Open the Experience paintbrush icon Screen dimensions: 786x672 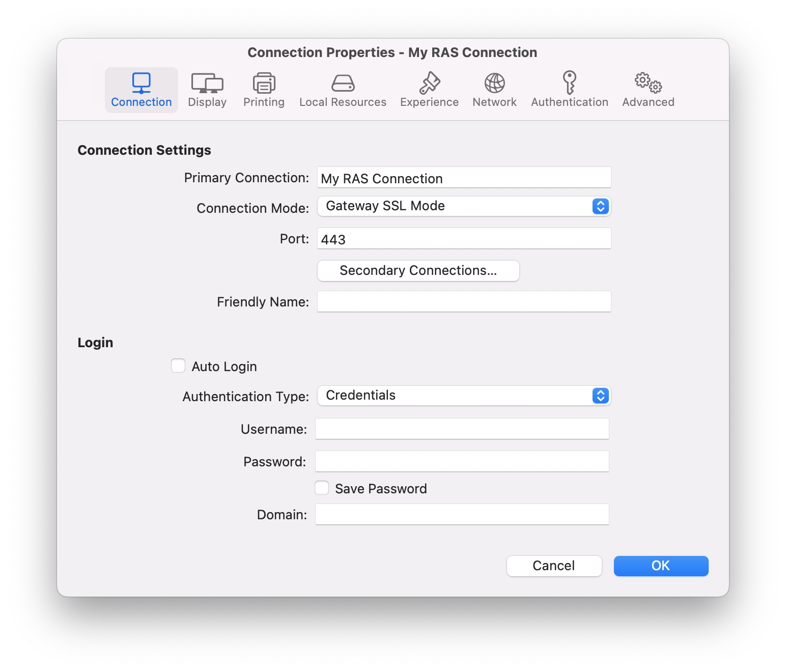point(429,83)
